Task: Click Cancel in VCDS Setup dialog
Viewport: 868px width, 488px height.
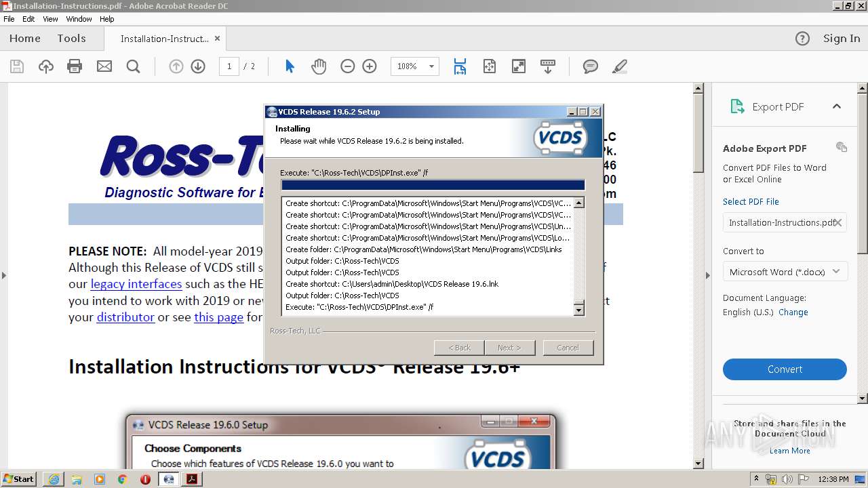Action: (568, 348)
